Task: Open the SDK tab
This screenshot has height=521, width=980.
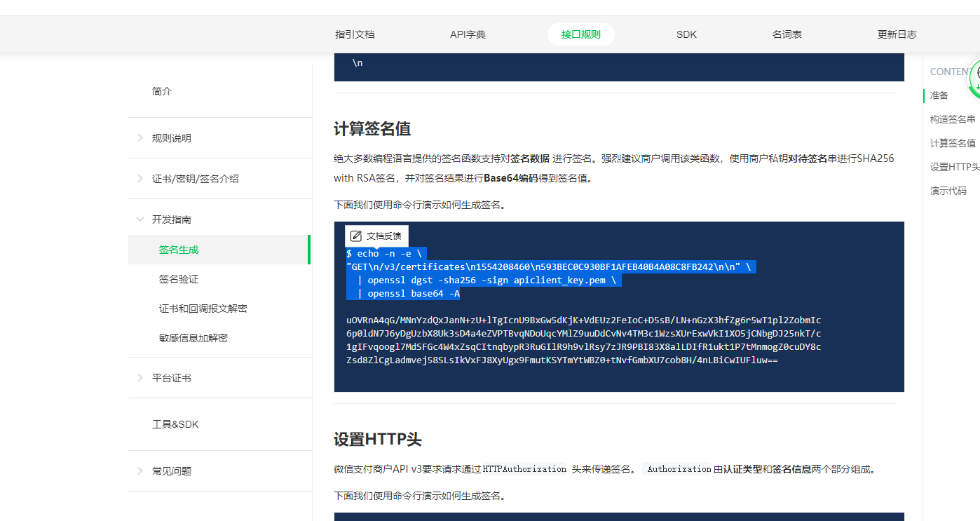Action: (x=686, y=34)
